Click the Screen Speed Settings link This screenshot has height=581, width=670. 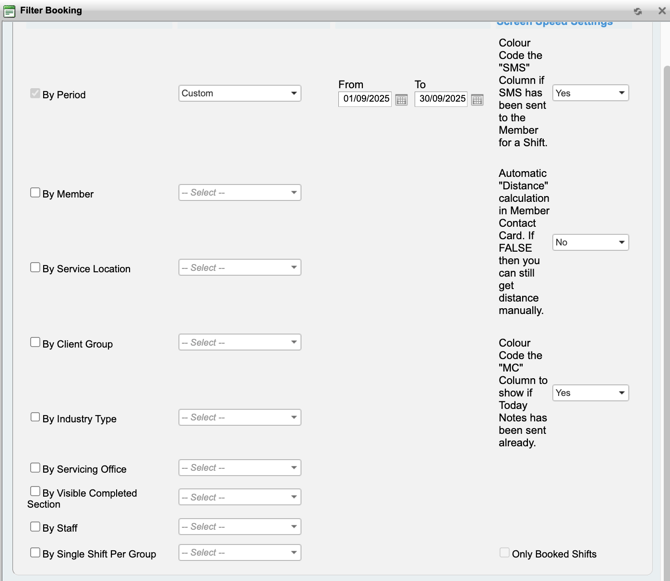(554, 22)
